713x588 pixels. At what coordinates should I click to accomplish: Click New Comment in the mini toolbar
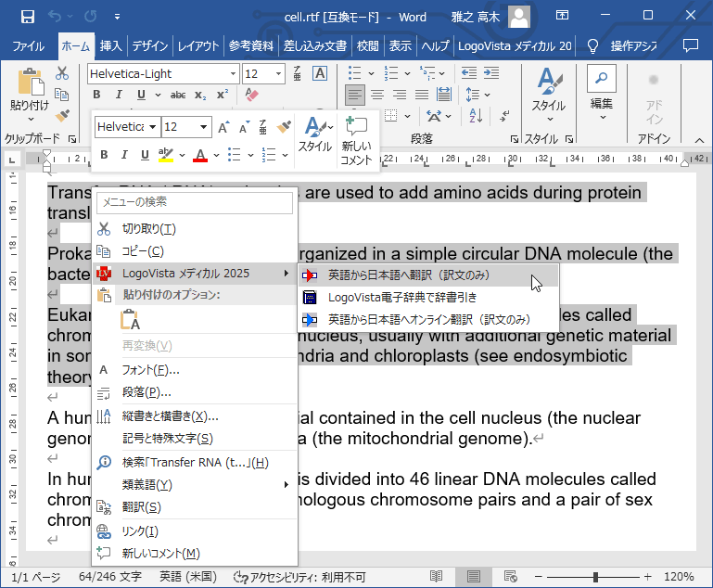(x=356, y=141)
